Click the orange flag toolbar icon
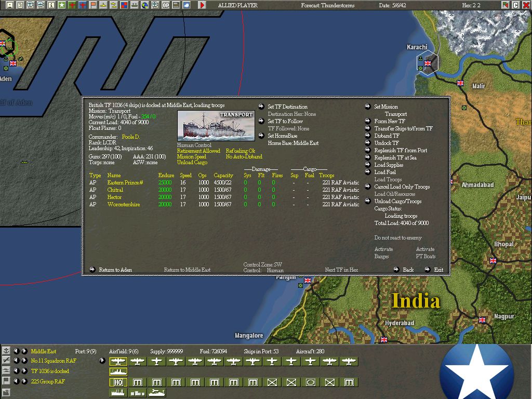Image resolution: width=532 pixels, height=399 pixels. (x=93, y=5)
